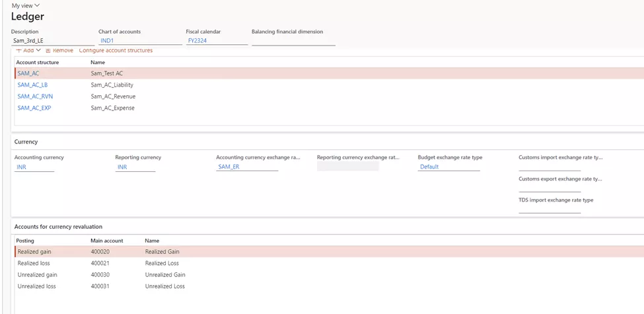This screenshot has height=314, width=644.
Task: Select the Realized loss posting row
Action: 34,263
